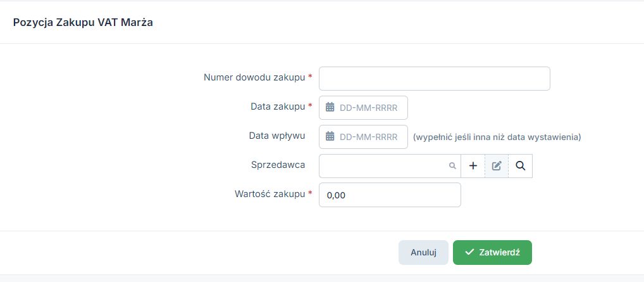Click the Wartość zakupu amount field
This screenshot has height=282, width=644.
(x=390, y=195)
